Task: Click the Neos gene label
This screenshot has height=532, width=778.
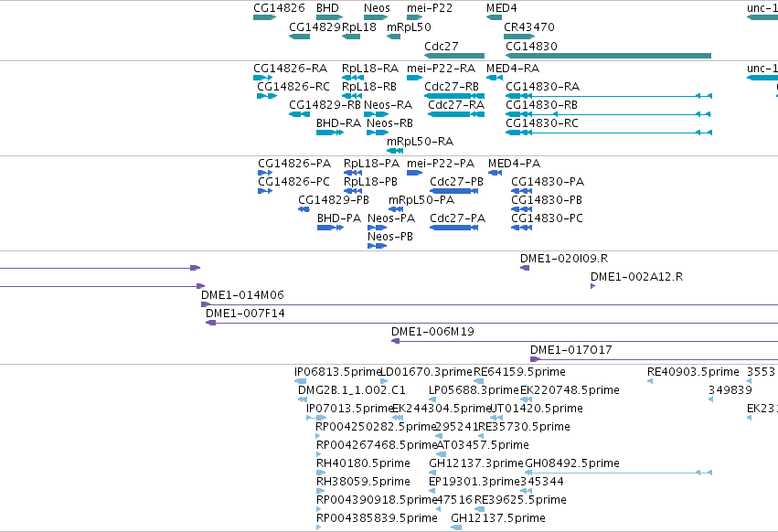Action: tap(377, 8)
